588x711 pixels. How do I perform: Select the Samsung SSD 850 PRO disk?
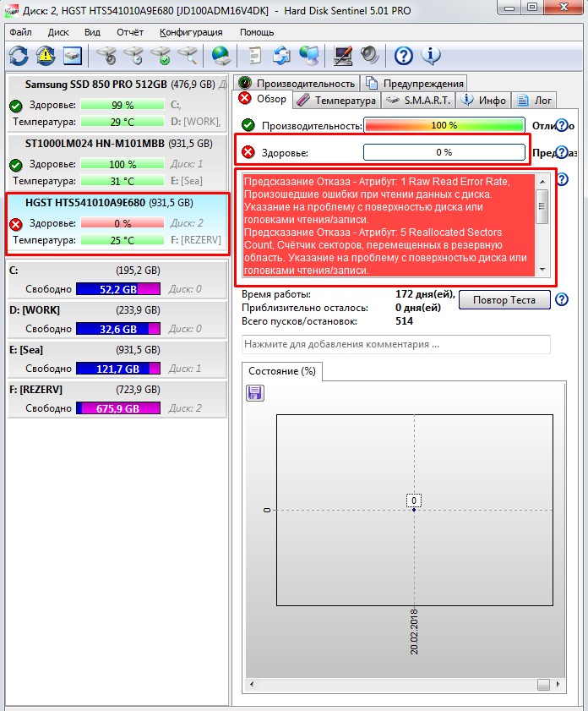point(117,103)
